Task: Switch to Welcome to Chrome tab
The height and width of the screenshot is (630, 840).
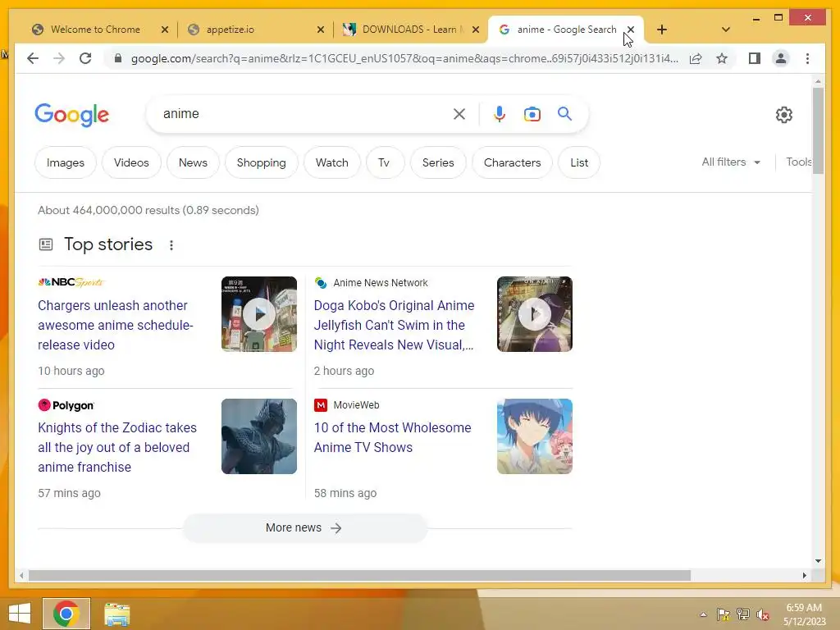Action: [x=95, y=30]
